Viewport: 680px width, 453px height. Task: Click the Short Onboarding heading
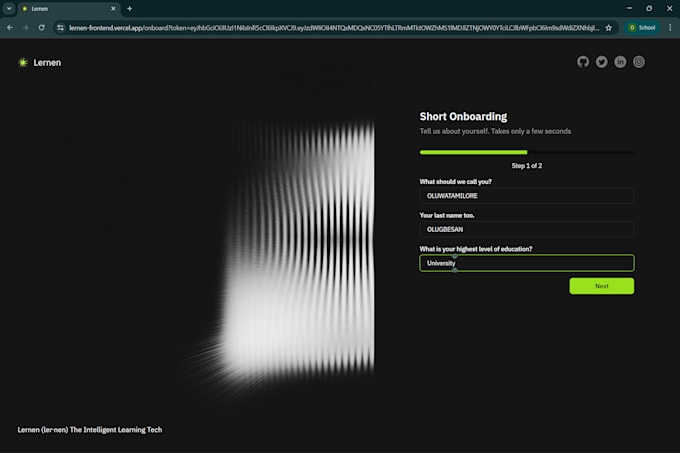click(x=463, y=117)
